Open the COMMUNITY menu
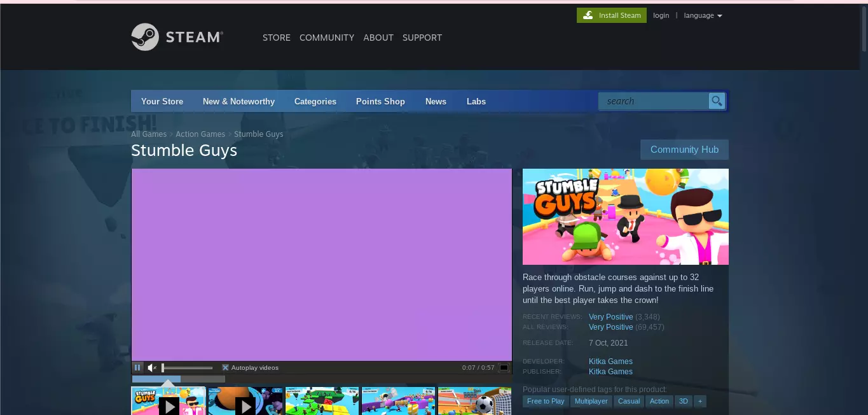Screen dimensions: 868x415 327,38
